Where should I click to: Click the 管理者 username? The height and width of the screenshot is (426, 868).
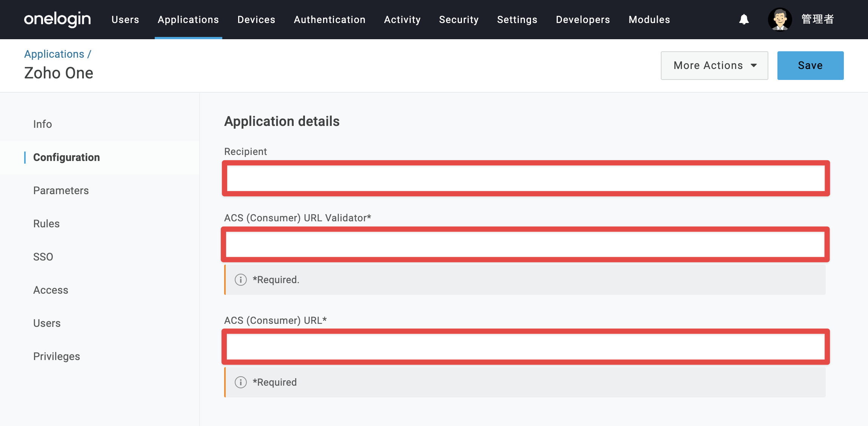pyautogui.click(x=817, y=19)
